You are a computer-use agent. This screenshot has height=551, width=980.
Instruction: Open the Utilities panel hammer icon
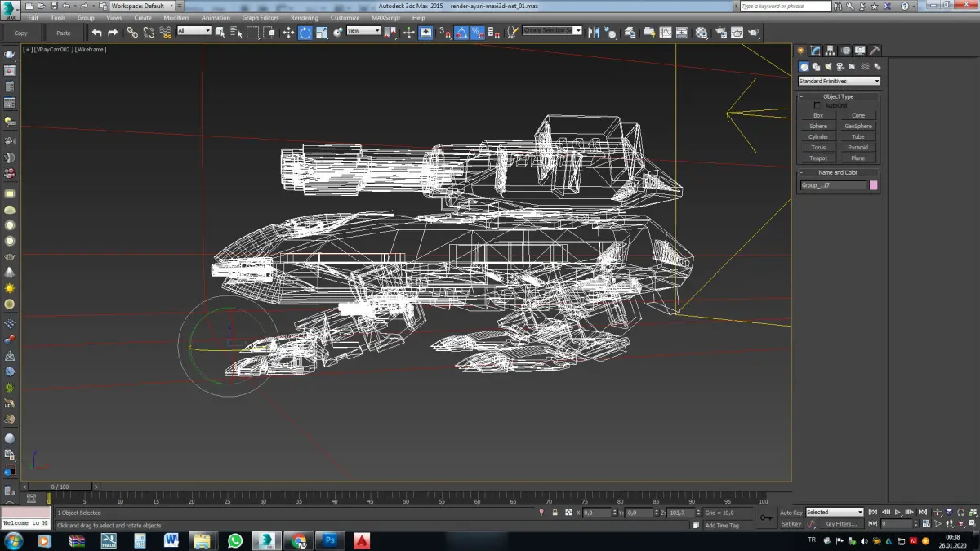(x=875, y=51)
